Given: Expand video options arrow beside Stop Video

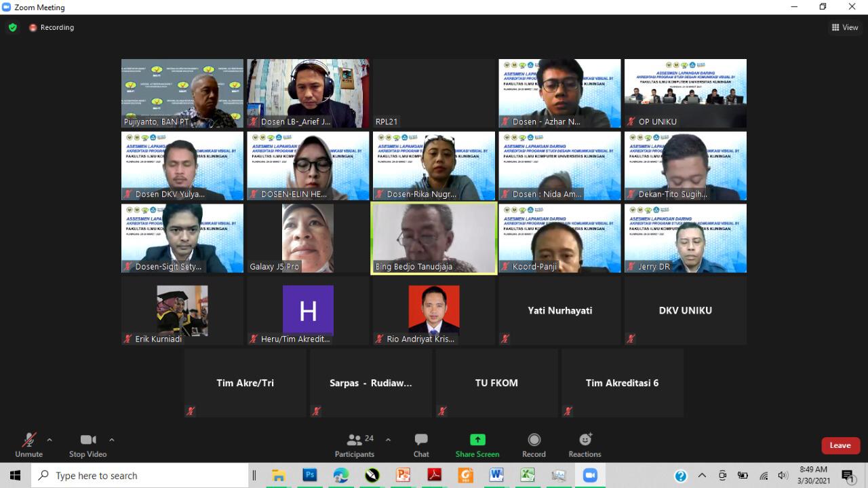Looking at the screenshot, I should pyautogui.click(x=112, y=440).
